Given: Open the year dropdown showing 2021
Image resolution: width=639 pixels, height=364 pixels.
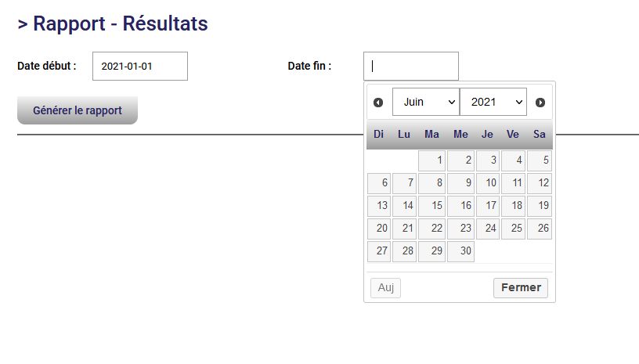Looking at the screenshot, I should 493,103.
